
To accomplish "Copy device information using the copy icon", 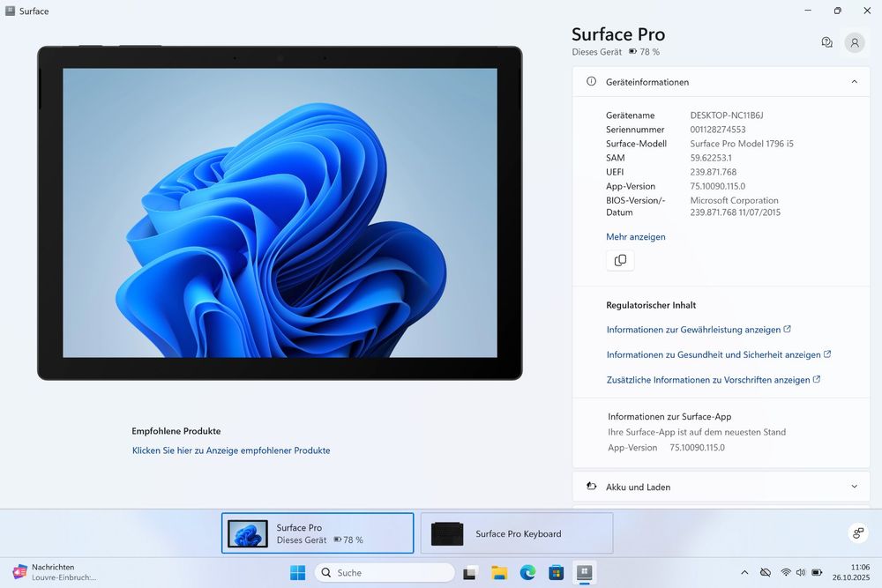I will click(x=620, y=260).
